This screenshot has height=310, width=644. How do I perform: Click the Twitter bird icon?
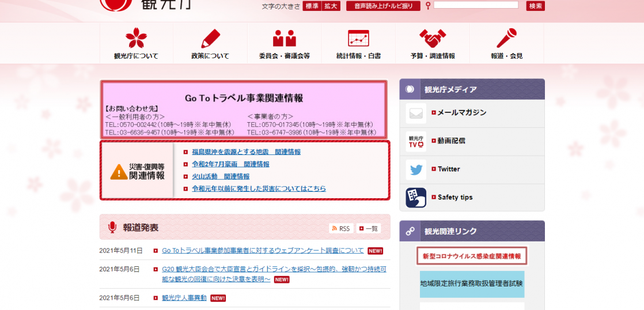pyautogui.click(x=415, y=169)
